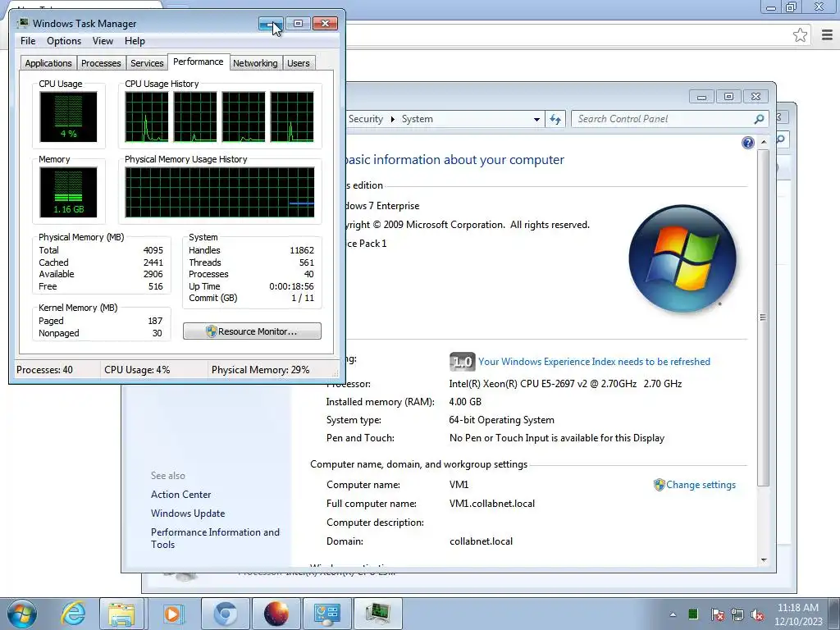Click the green CPU meter tray icon
This screenshot has height=630, width=840.
tap(693, 614)
